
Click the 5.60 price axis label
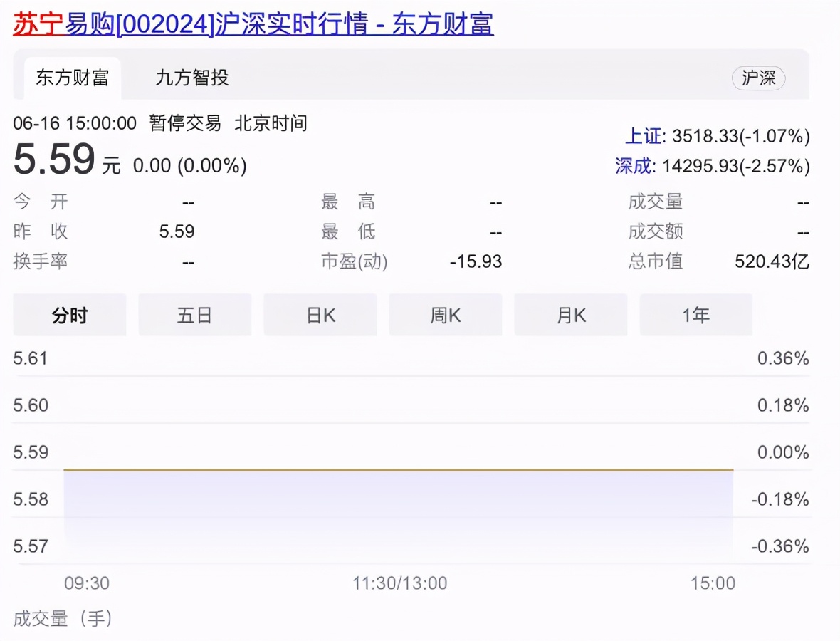click(31, 405)
